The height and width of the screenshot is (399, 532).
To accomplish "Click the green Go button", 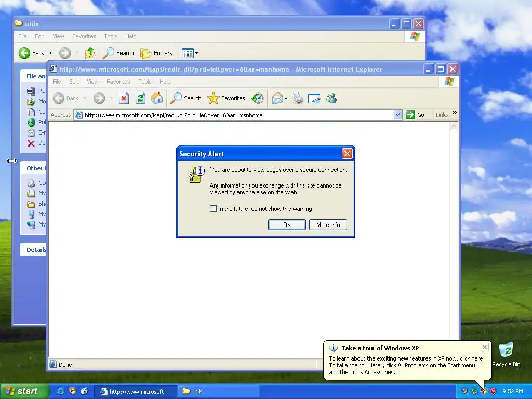I will [x=415, y=115].
